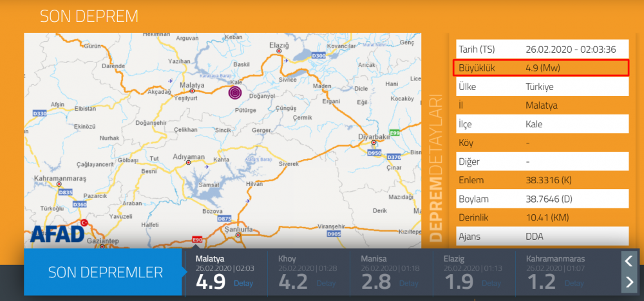644x301 pixels.
Task: Show previous earthquakes with the left arrow
Action: click(629, 260)
